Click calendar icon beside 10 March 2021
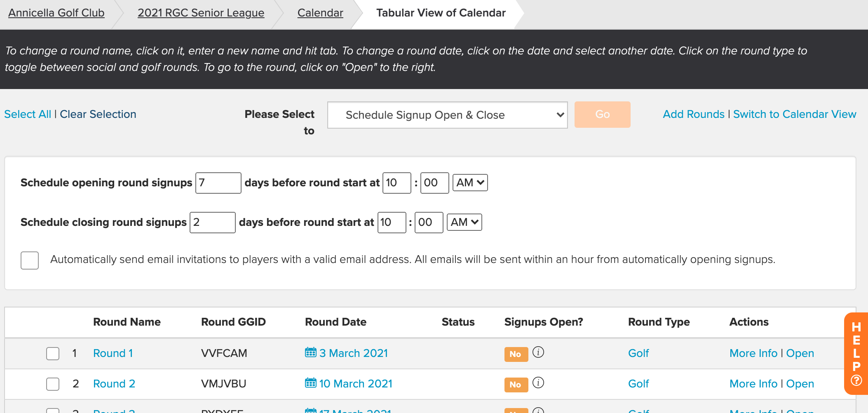The image size is (868, 413). [x=310, y=383]
